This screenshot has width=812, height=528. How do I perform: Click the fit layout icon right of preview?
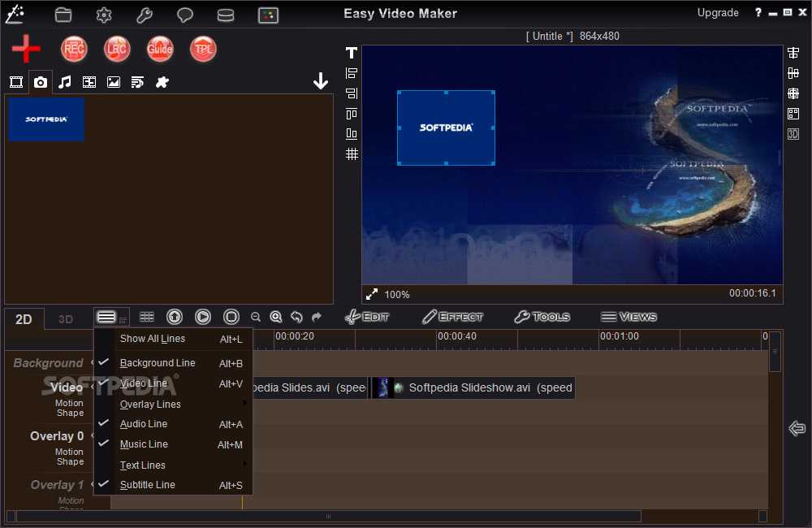[793, 114]
